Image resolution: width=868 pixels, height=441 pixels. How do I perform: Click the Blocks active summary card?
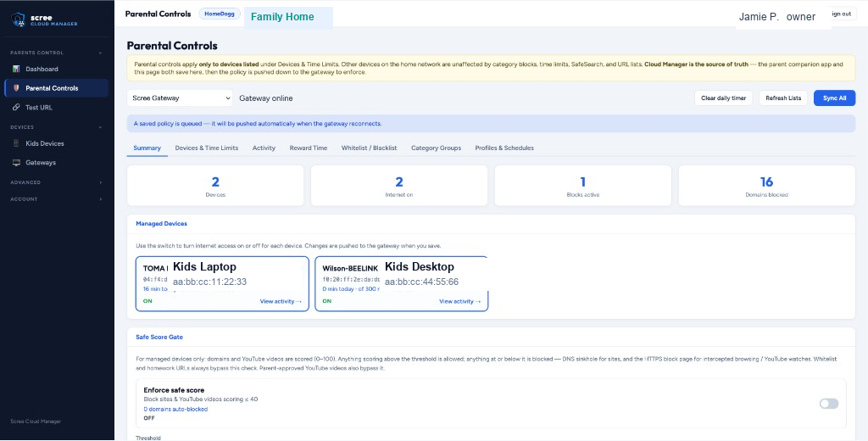click(x=583, y=186)
